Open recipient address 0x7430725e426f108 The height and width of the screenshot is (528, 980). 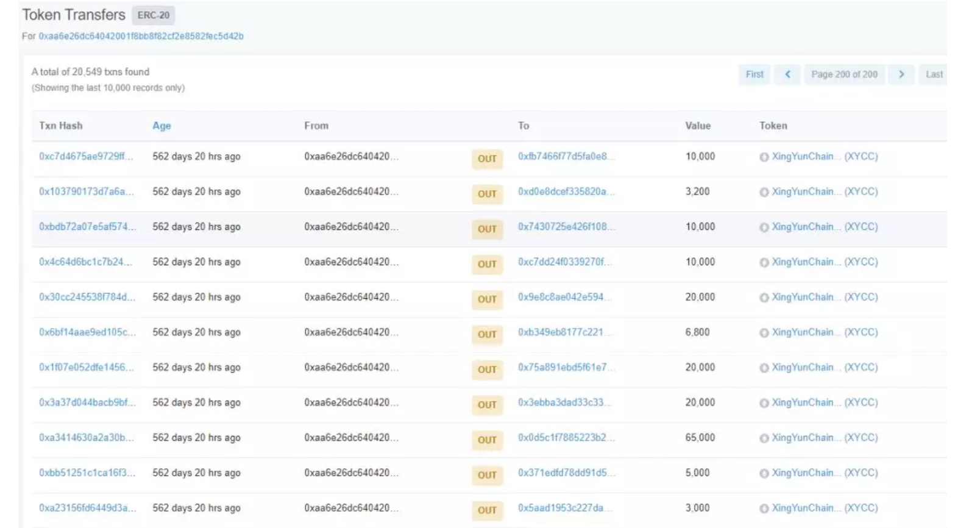point(566,227)
